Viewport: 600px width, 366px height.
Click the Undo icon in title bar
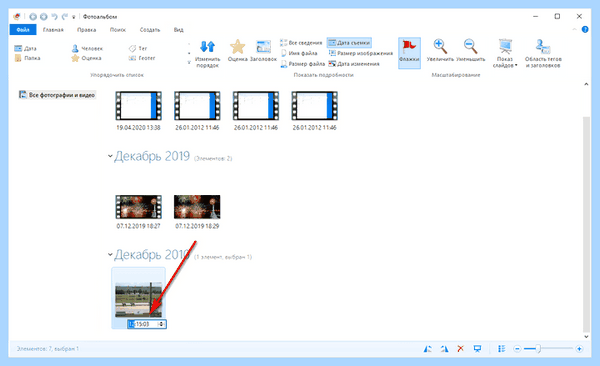54,17
